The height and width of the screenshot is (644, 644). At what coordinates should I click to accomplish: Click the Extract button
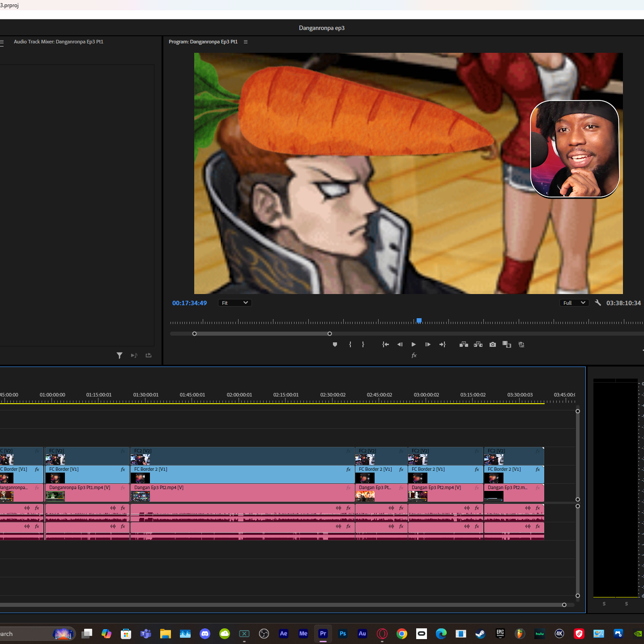pos(478,345)
